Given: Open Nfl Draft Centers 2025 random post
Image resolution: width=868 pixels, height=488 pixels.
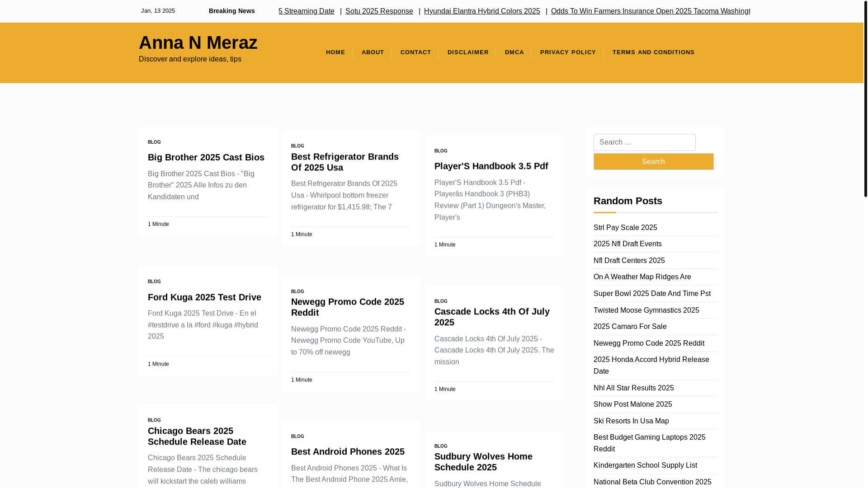Looking at the screenshot, I should coord(629,260).
